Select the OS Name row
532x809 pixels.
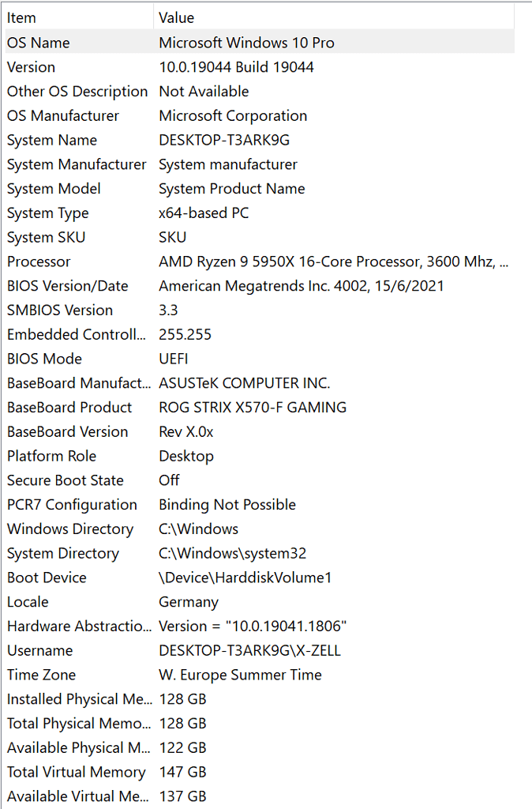click(260, 43)
